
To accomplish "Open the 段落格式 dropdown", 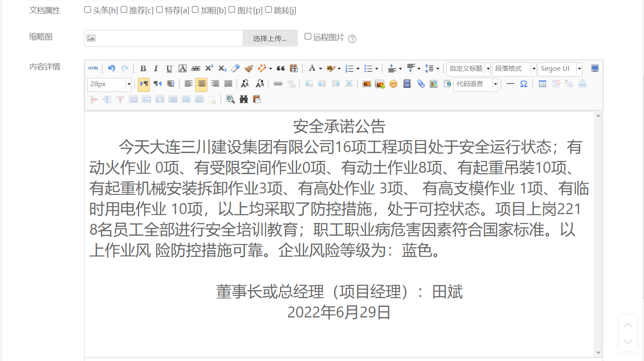I will point(514,69).
